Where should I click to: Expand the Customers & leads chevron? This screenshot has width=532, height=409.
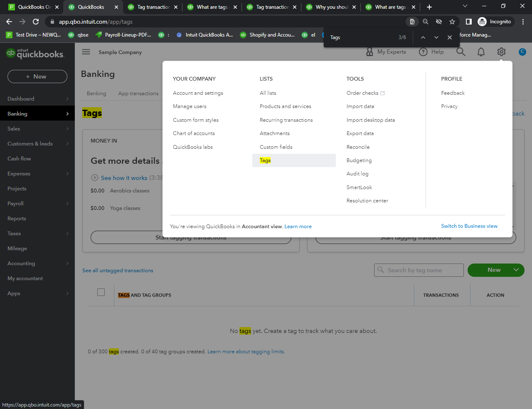pyautogui.click(x=67, y=144)
